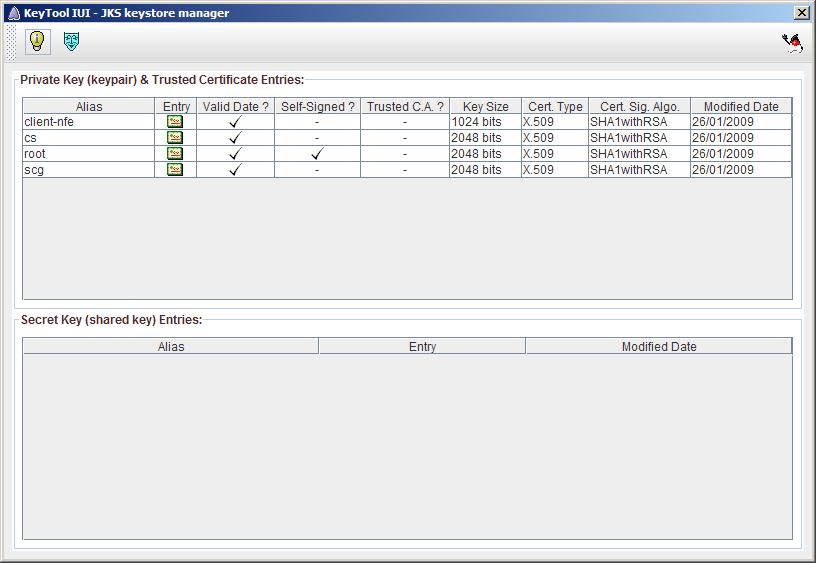Viewport: 816px width, 563px height.
Task: Click the Cert. Type column header
Action: click(x=555, y=106)
